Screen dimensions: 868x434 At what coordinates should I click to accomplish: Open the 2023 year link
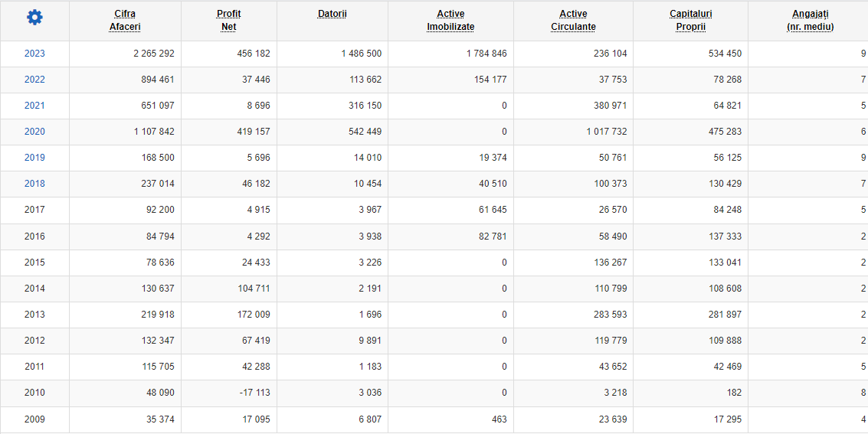[x=34, y=54]
